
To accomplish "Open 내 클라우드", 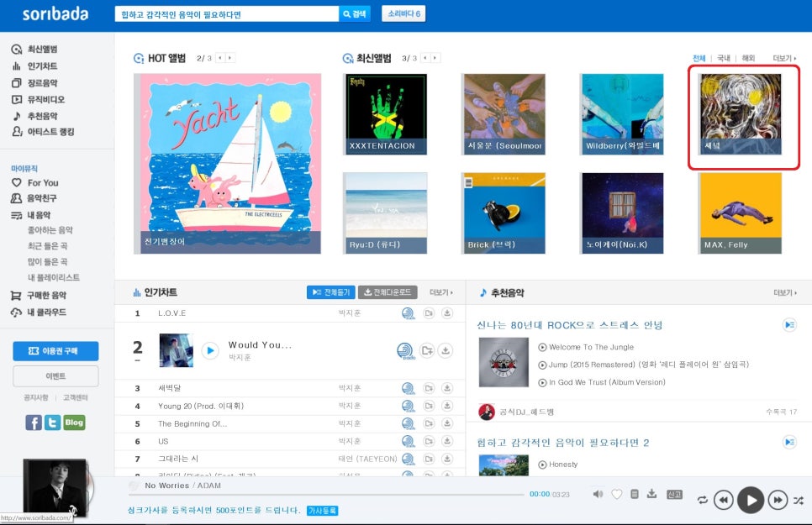I will [x=39, y=312].
